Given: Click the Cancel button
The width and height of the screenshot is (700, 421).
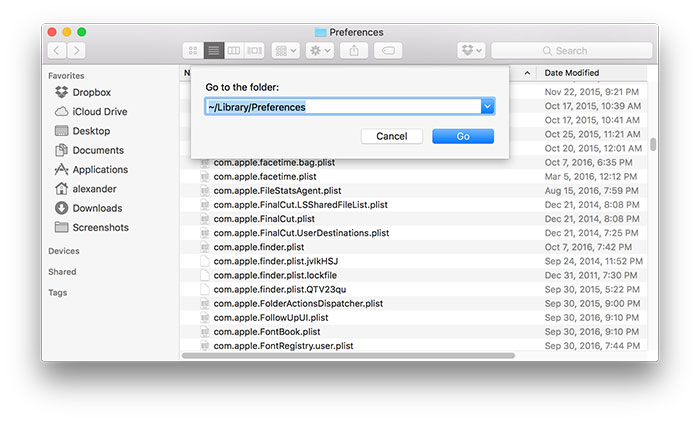Looking at the screenshot, I should (x=392, y=136).
